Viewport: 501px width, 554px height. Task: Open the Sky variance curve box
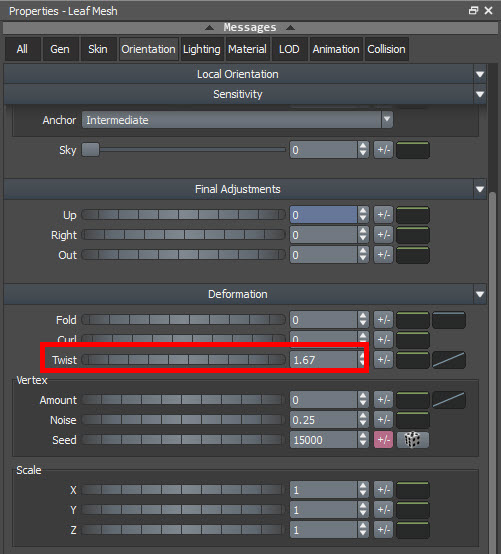point(413,150)
